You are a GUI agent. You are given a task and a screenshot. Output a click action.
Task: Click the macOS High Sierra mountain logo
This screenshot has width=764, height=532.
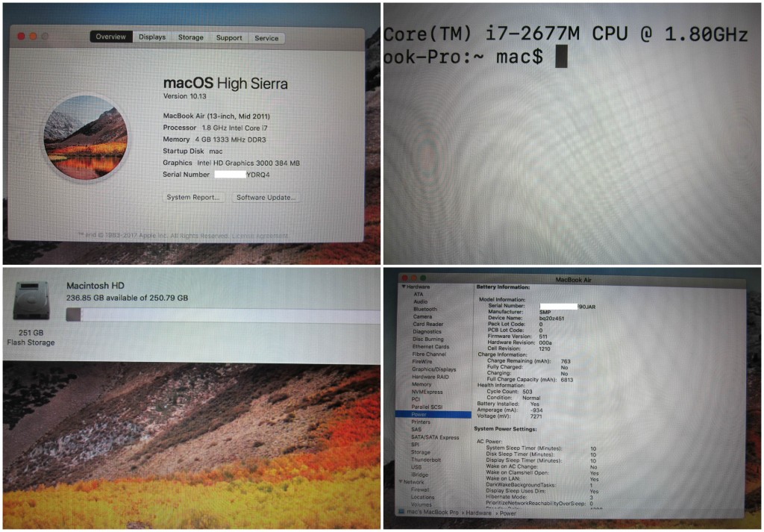[x=86, y=138]
